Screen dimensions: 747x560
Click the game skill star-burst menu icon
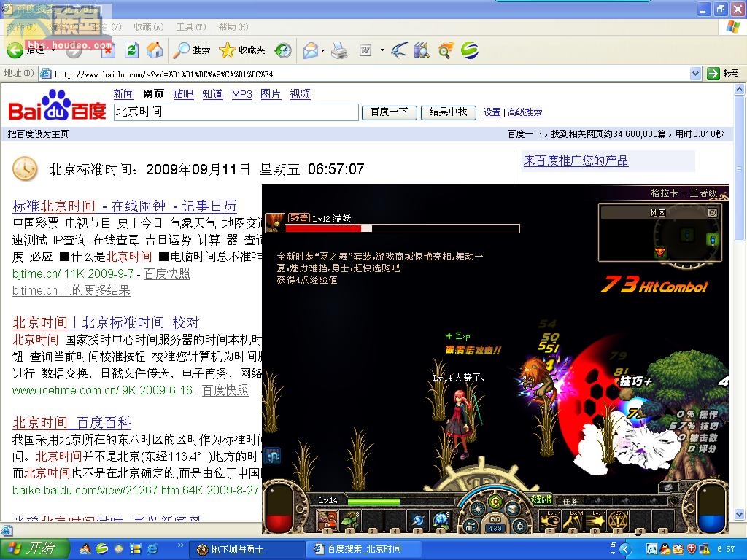[x=478, y=508]
